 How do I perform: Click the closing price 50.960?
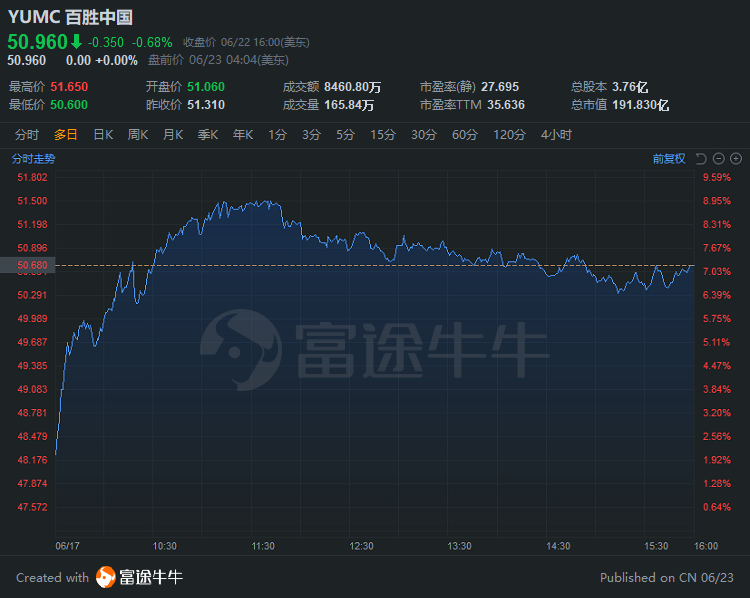pos(37,42)
